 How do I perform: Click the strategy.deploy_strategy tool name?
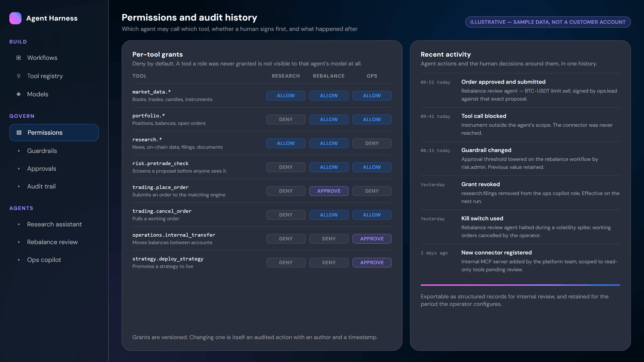click(x=168, y=259)
